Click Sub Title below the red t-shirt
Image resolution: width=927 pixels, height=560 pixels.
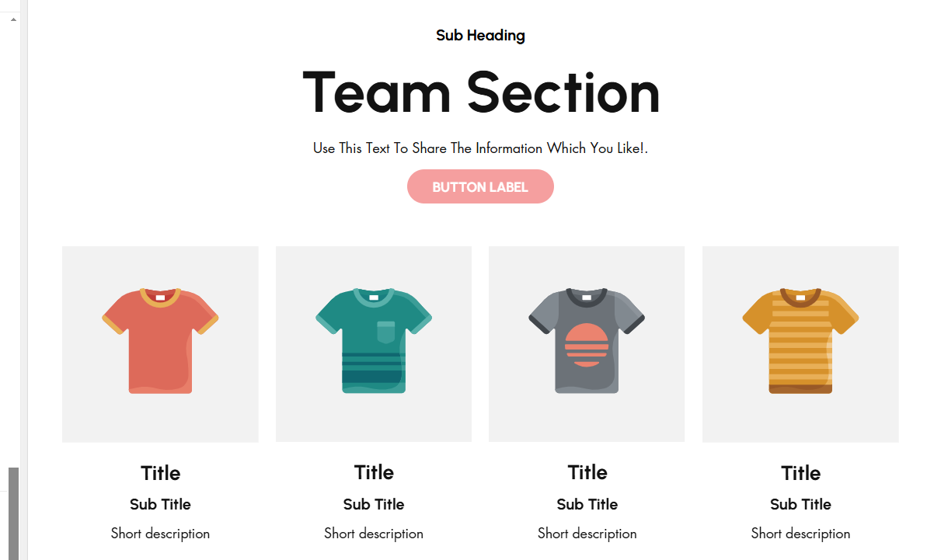point(160,504)
